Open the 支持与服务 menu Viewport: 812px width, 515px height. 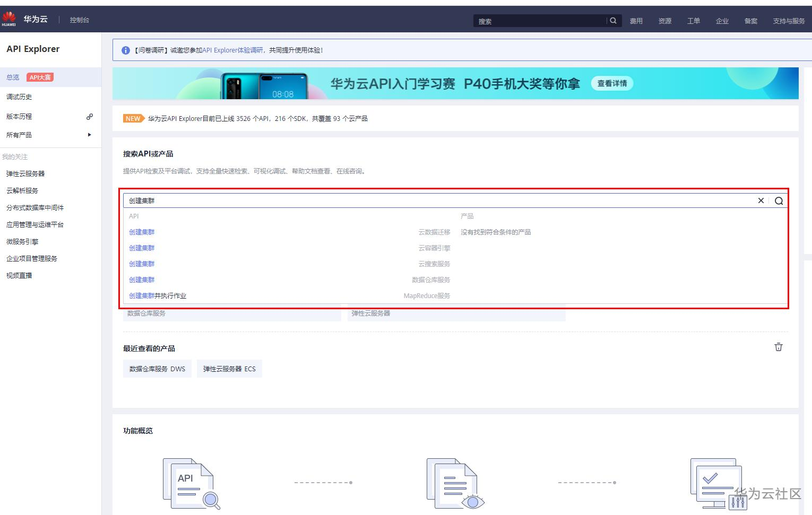(789, 21)
